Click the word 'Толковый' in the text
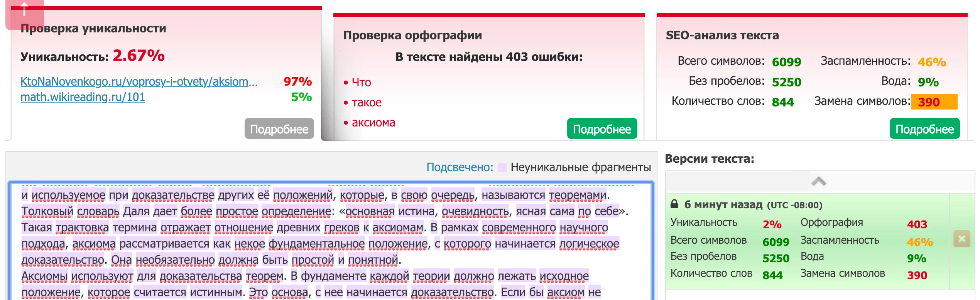The height and width of the screenshot is (300, 980). 47,211
